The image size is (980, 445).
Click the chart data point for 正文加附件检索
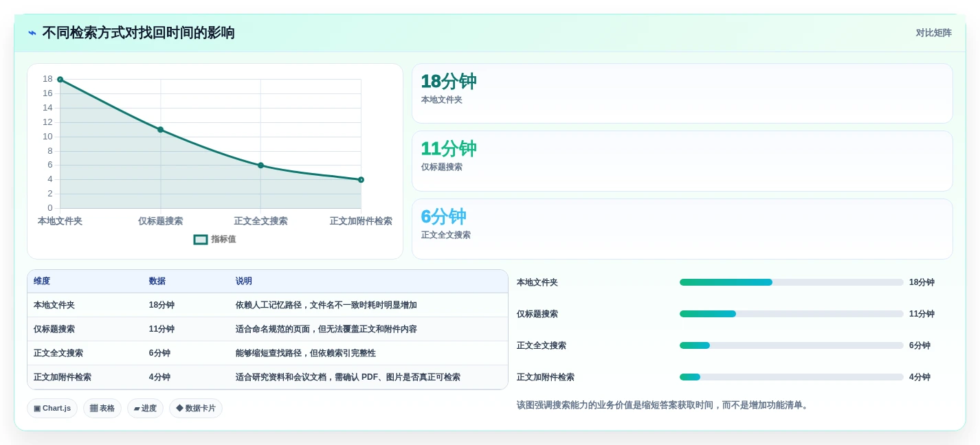pos(361,180)
